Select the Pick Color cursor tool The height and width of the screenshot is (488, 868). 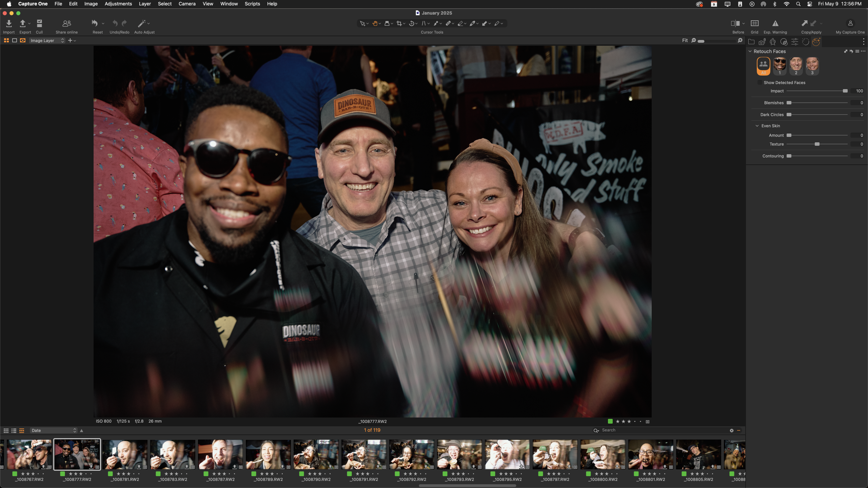coord(472,23)
